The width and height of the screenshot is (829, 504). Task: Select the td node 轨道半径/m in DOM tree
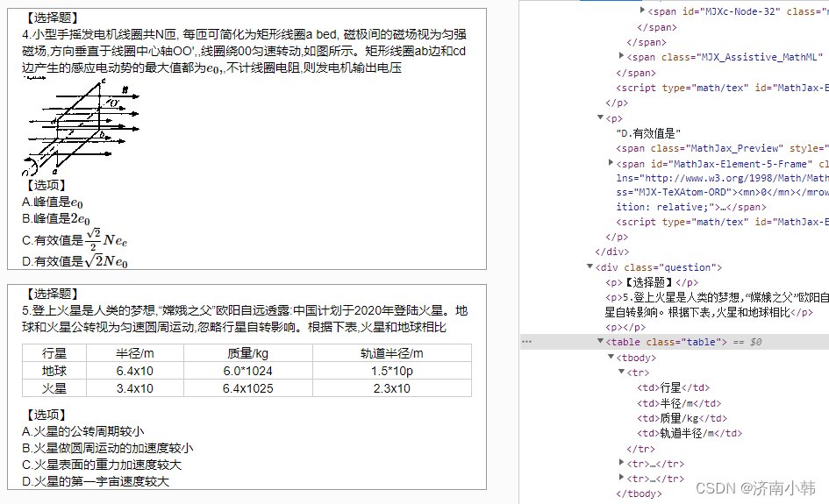690,433
